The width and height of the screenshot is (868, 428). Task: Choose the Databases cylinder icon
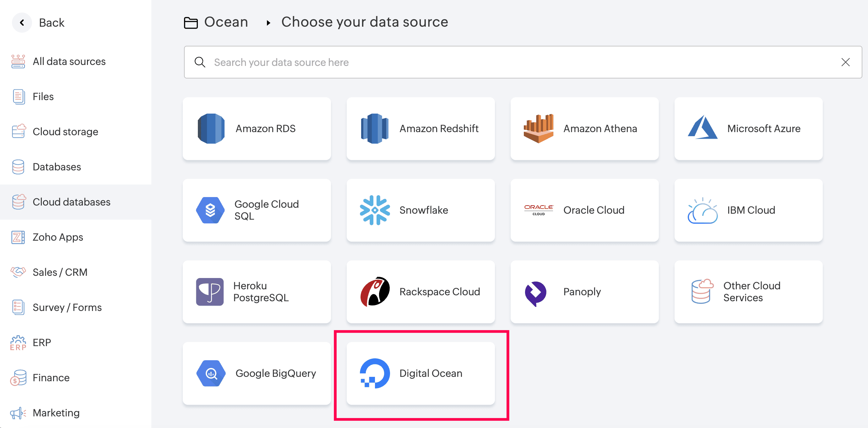pos(18,167)
